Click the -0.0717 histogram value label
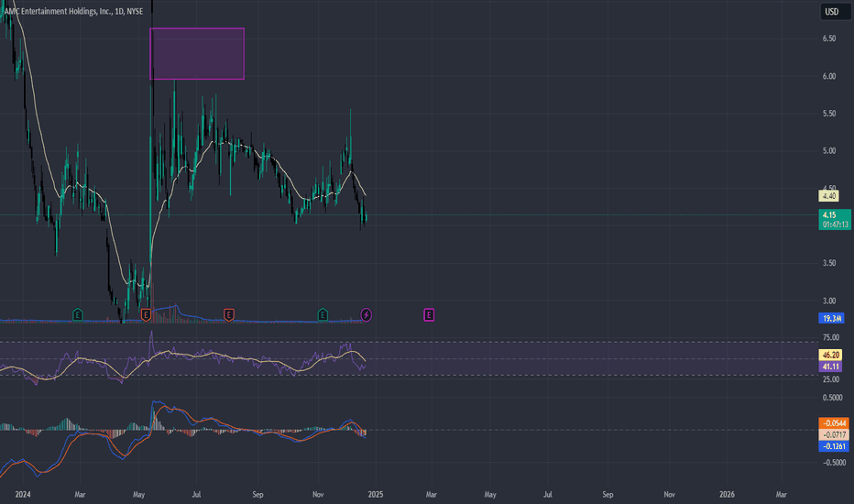 tap(834, 434)
